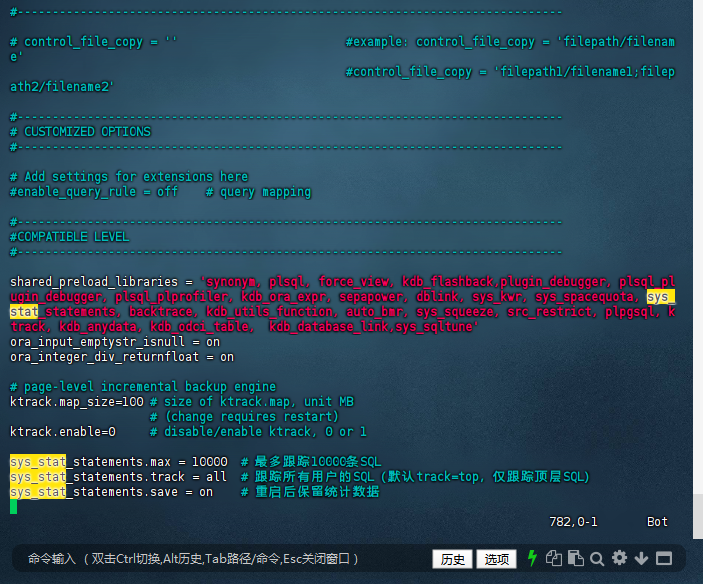Image resolution: width=703 pixels, height=584 pixels.
Task: Click the 'sys_stat_statements.track = all' line
Action: (119, 476)
